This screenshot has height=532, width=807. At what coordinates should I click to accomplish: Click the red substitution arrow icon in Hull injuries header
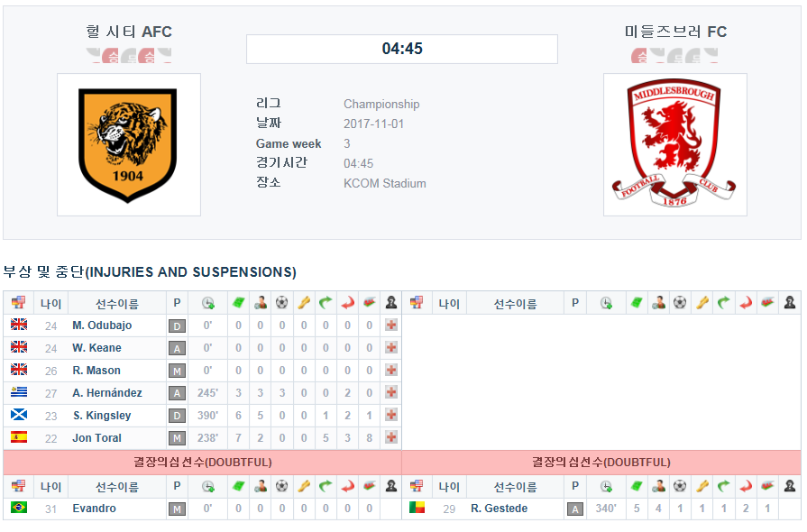(x=347, y=303)
